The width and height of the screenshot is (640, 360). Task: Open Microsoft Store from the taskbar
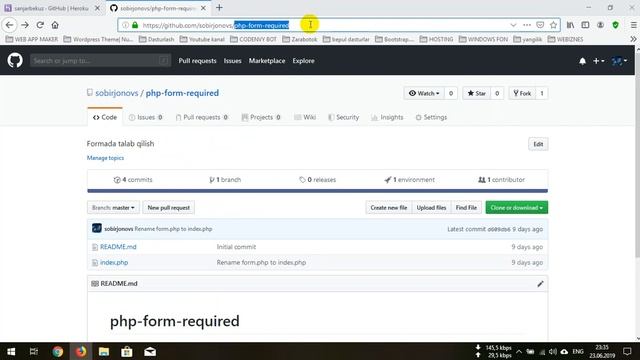pyautogui.click(x=127, y=351)
